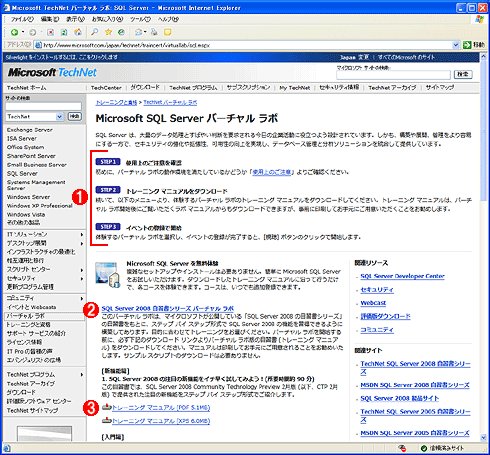Viewport: 490px width, 455px height.
Task: Click the top Microsoft search text field
Action: click(393, 74)
